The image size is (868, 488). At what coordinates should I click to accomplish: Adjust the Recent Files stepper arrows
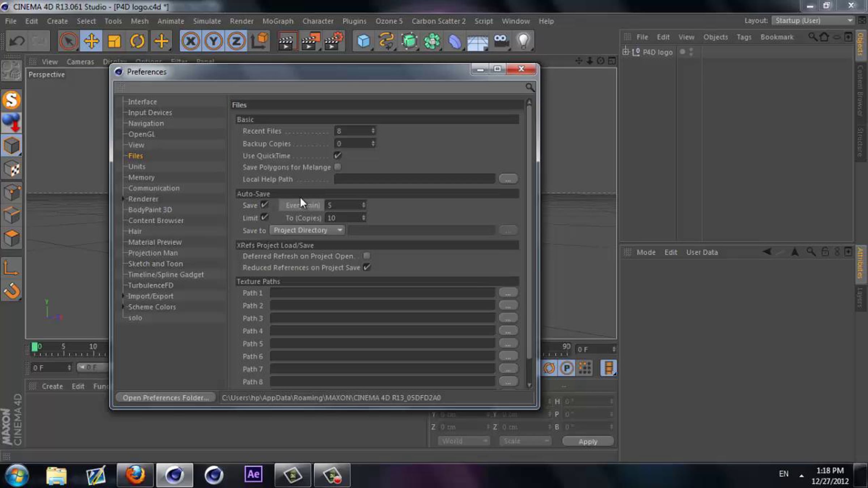click(x=373, y=131)
